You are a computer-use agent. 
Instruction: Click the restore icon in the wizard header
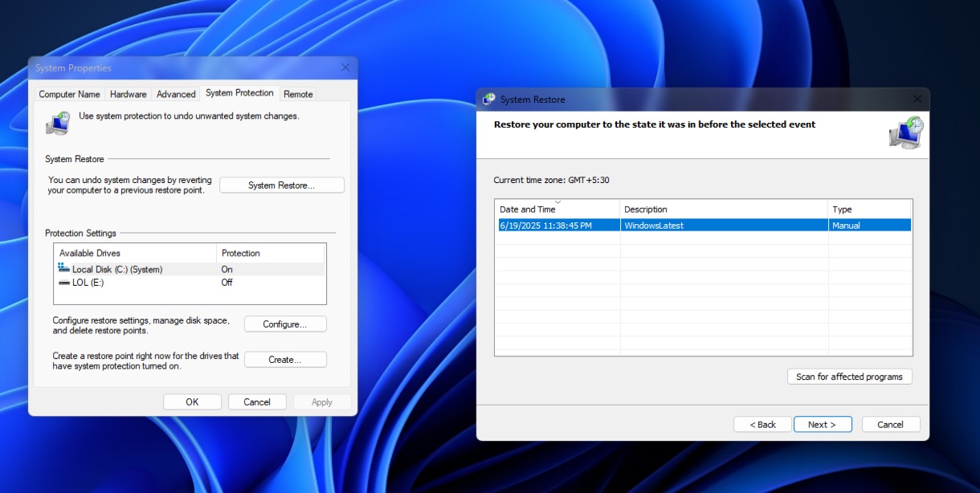906,132
